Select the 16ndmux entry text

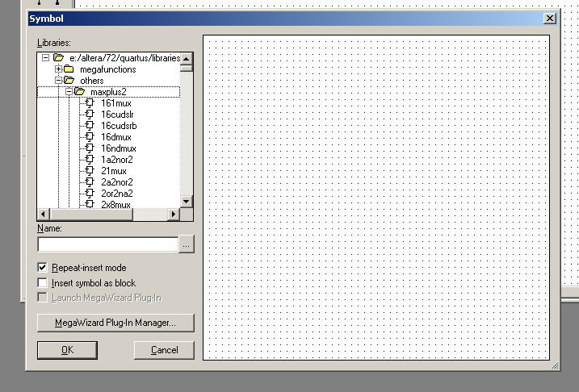pos(119,148)
